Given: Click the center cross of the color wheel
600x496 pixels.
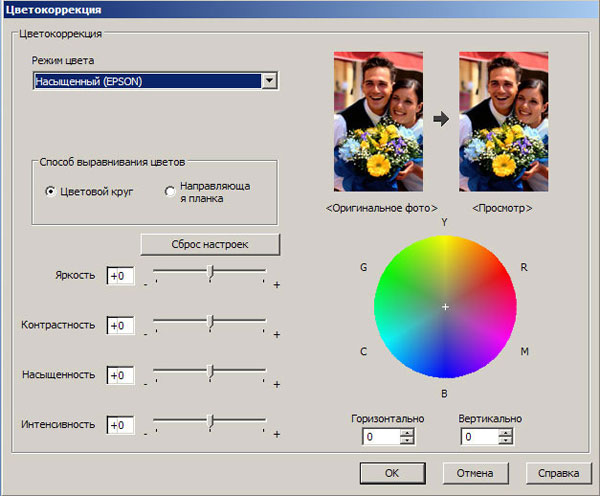Looking at the screenshot, I should [x=445, y=307].
